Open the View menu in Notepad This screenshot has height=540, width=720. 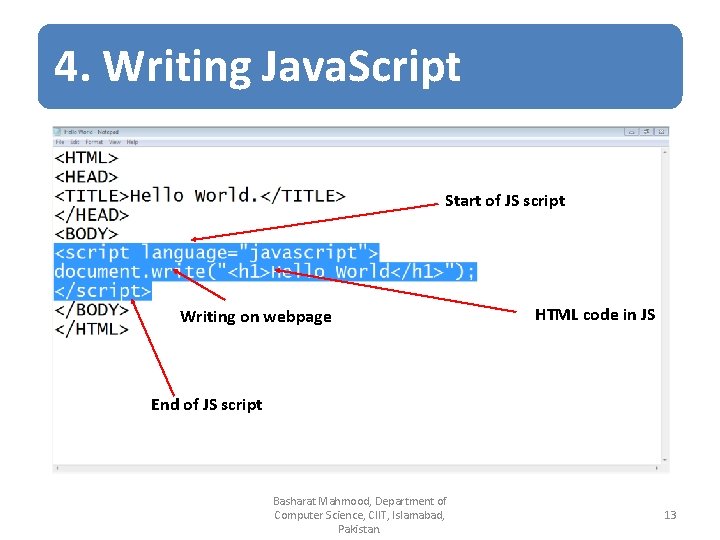(x=115, y=142)
